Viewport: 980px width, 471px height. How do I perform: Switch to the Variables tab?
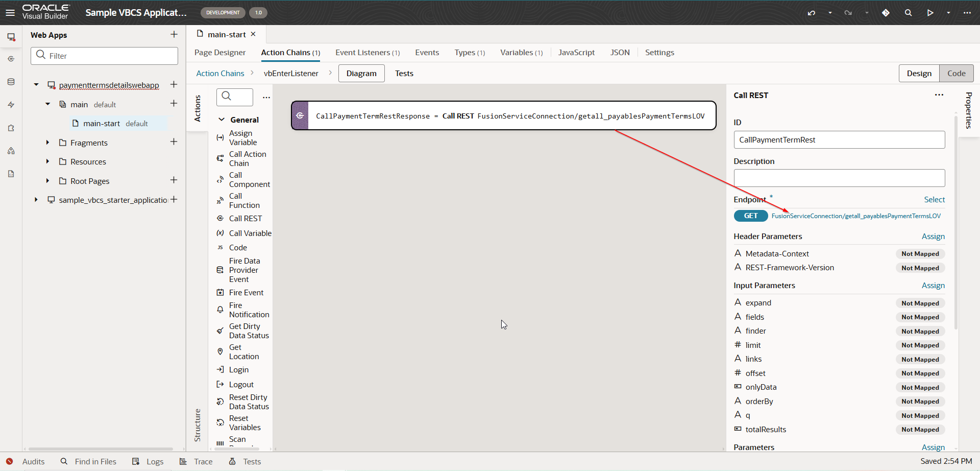pyautogui.click(x=521, y=53)
